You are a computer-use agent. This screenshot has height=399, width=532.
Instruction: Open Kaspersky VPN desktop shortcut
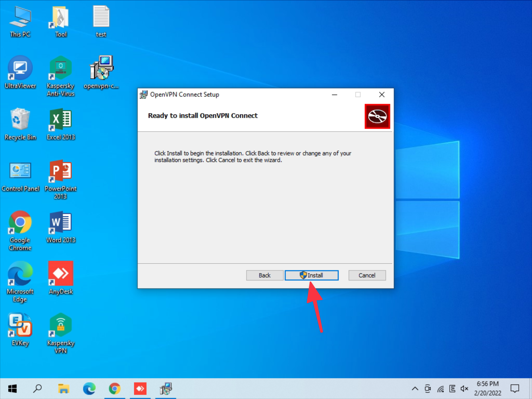coord(61,325)
